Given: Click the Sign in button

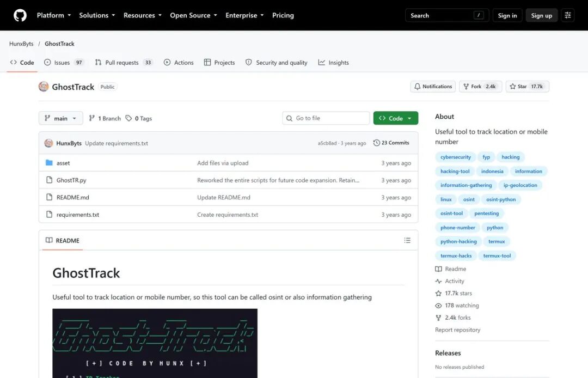Looking at the screenshot, I should point(507,15).
